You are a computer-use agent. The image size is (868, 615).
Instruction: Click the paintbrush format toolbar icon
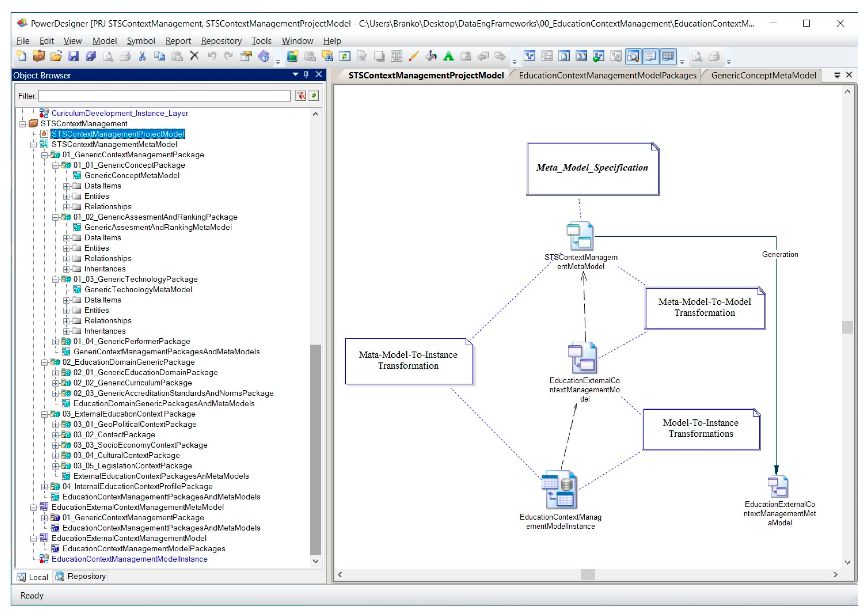(413, 56)
